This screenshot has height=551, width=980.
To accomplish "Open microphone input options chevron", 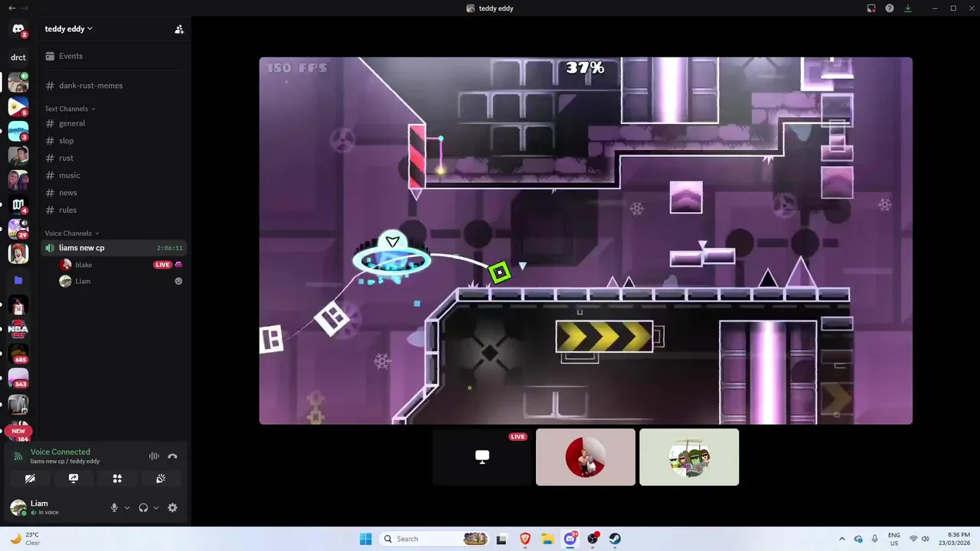I will click(x=127, y=507).
